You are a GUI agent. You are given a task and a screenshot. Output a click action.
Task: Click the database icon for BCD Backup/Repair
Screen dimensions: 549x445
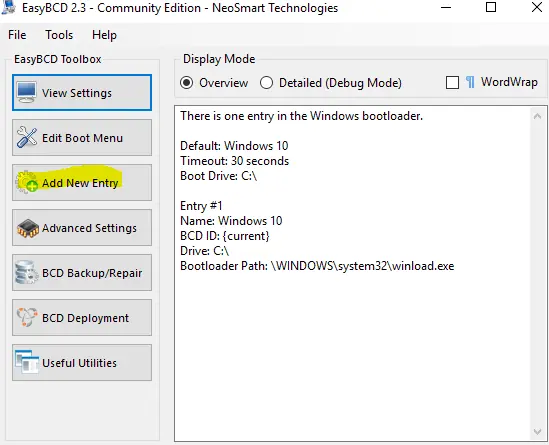click(x=27, y=272)
